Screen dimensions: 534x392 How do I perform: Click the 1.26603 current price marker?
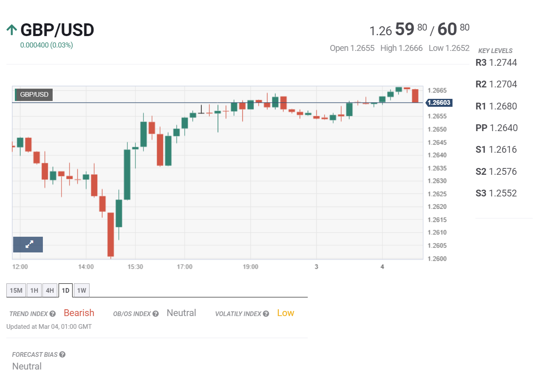coord(439,103)
